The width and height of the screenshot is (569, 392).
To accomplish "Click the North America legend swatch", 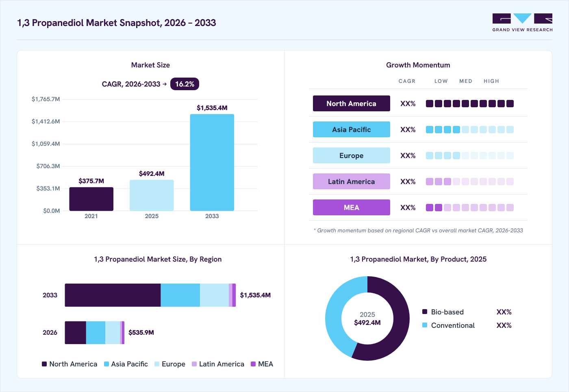I will click(x=44, y=364).
